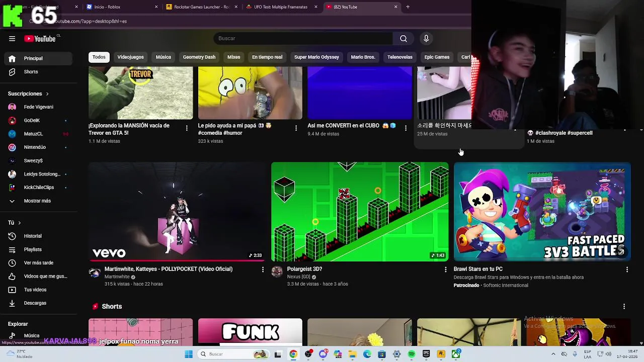Show hidden system tray icons
Screen dimensions: 644x362
tap(553, 354)
